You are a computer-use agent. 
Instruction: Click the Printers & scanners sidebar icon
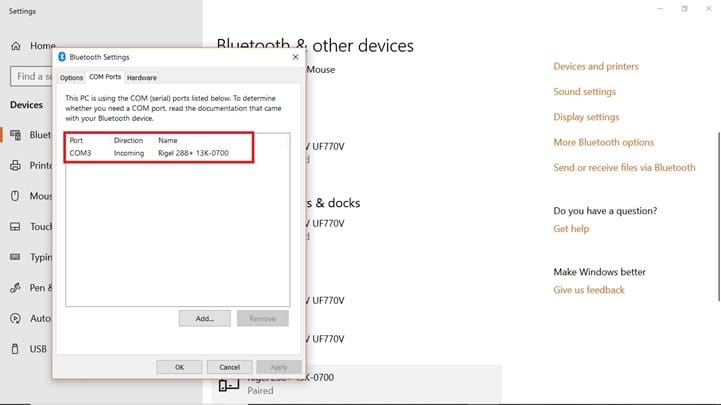pos(16,165)
